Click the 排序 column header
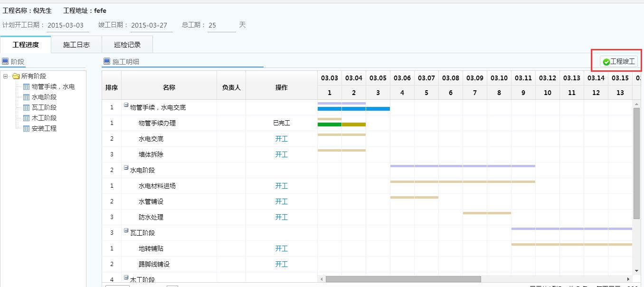 point(112,87)
